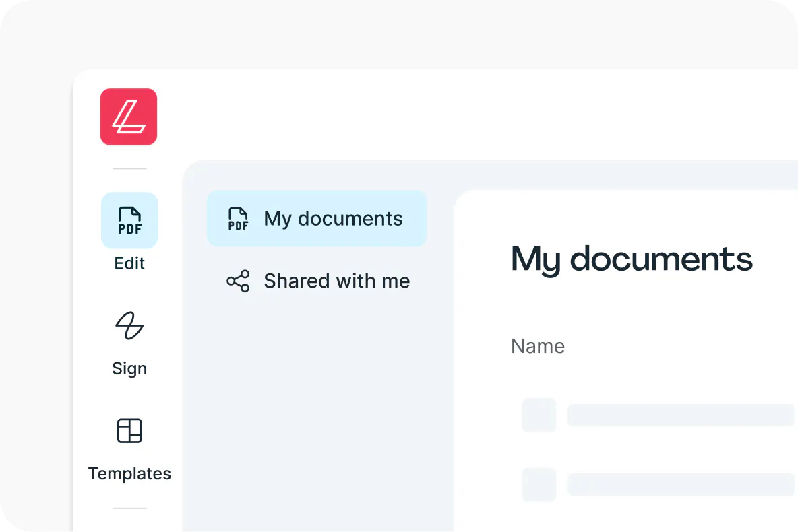Select My documents text in the sidebar
The width and height of the screenshot is (798, 532).
[x=333, y=219]
